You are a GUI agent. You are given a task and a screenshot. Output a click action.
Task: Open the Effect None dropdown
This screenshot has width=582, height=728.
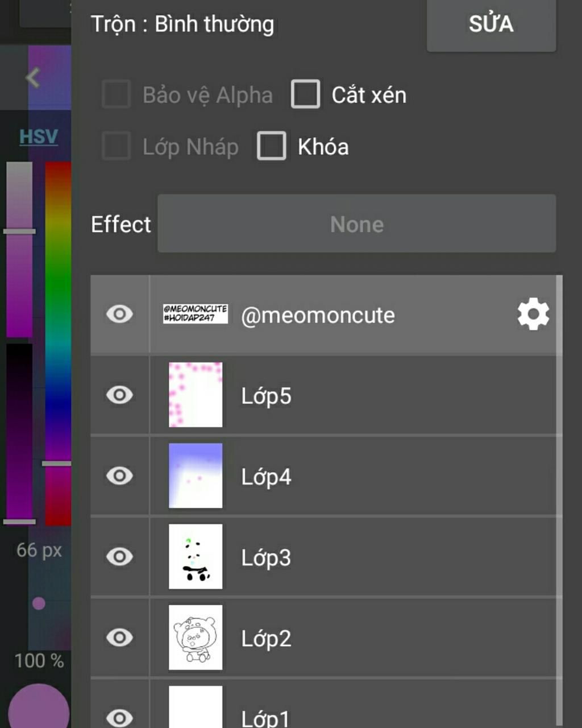tap(356, 224)
